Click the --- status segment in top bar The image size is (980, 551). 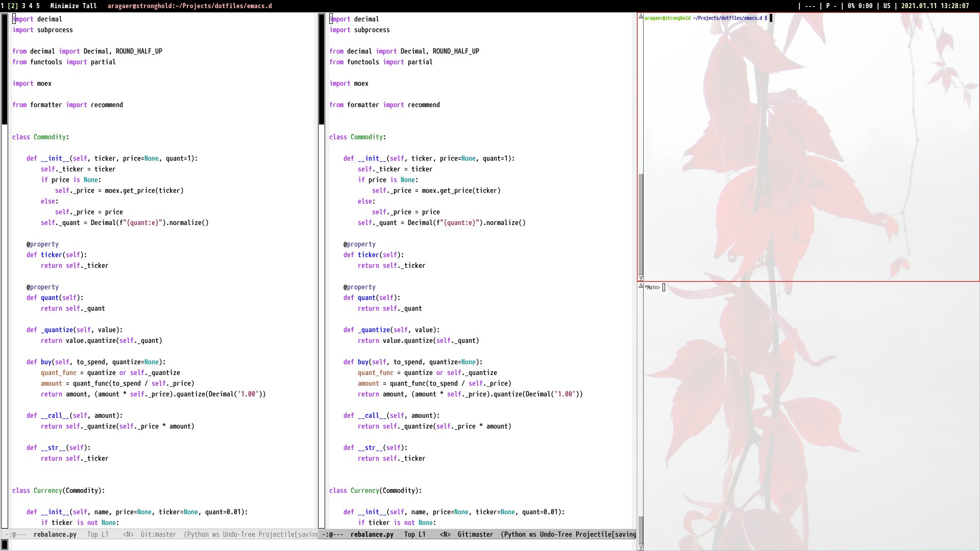810,6
